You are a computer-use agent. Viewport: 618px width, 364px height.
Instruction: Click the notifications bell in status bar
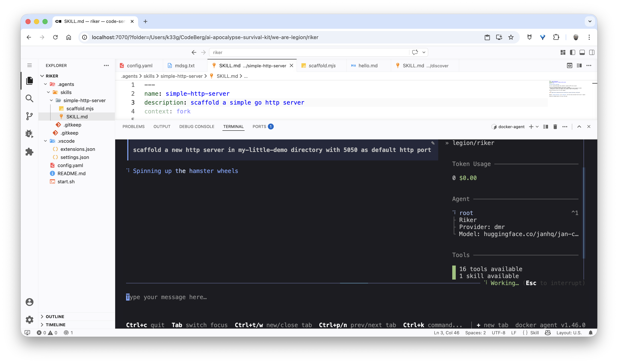pyautogui.click(x=591, y=333)
